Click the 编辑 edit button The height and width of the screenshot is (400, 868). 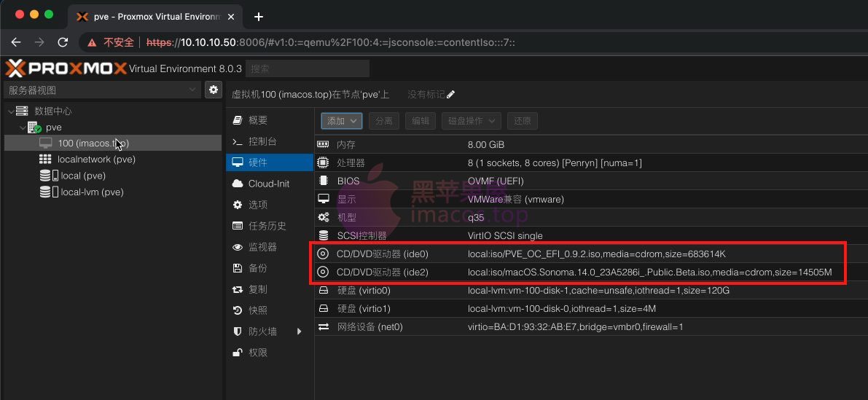click(421, 121)
